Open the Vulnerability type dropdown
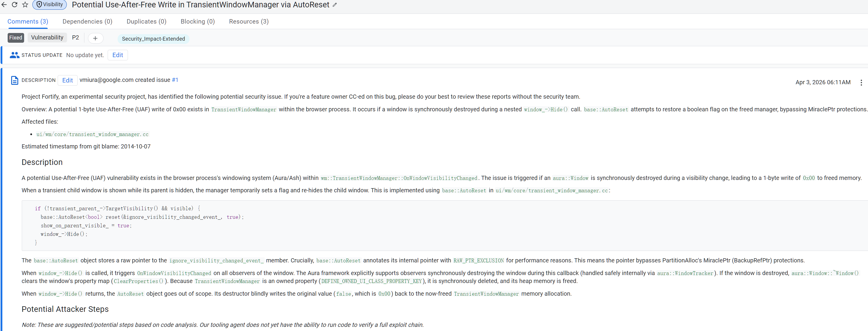 (47, 37)
